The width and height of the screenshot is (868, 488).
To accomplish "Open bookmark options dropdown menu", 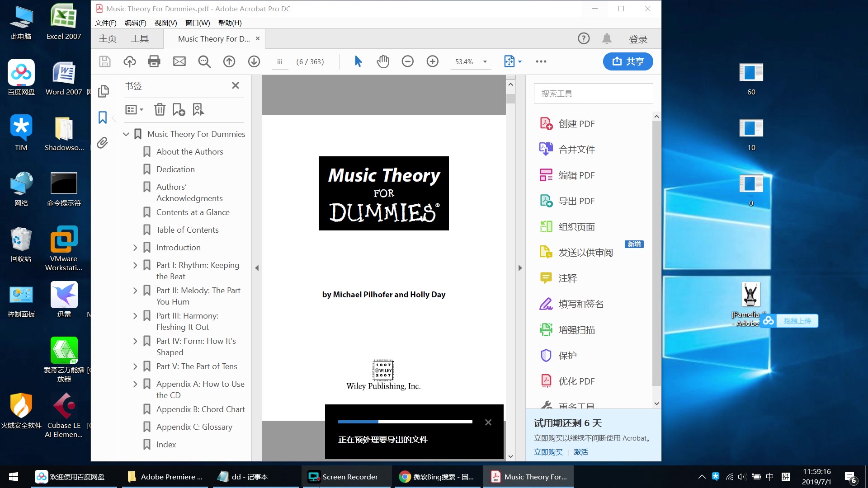I will coord(134,109).
